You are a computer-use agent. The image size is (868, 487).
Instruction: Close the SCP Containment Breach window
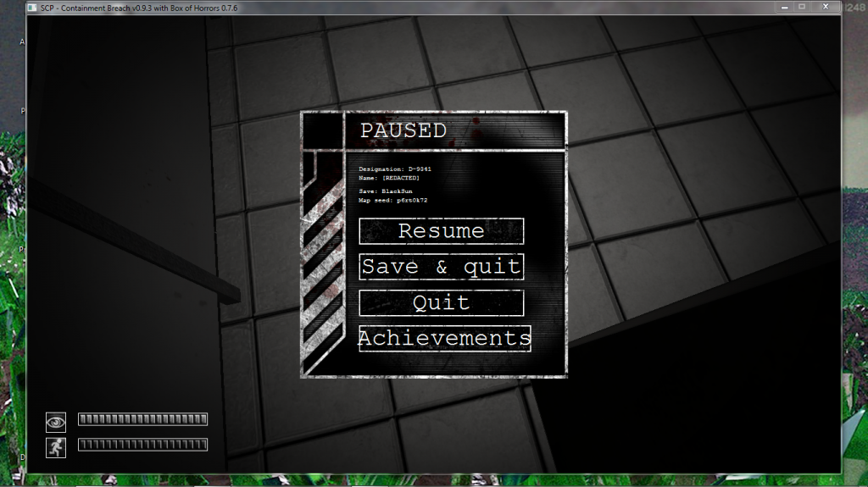pyautogui.click(x=826, y=7)
